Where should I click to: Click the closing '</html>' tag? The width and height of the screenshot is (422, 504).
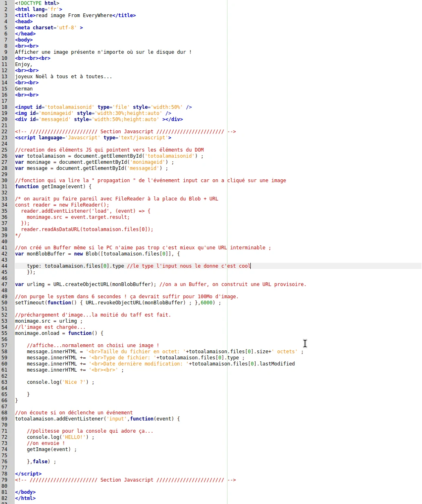25,498
